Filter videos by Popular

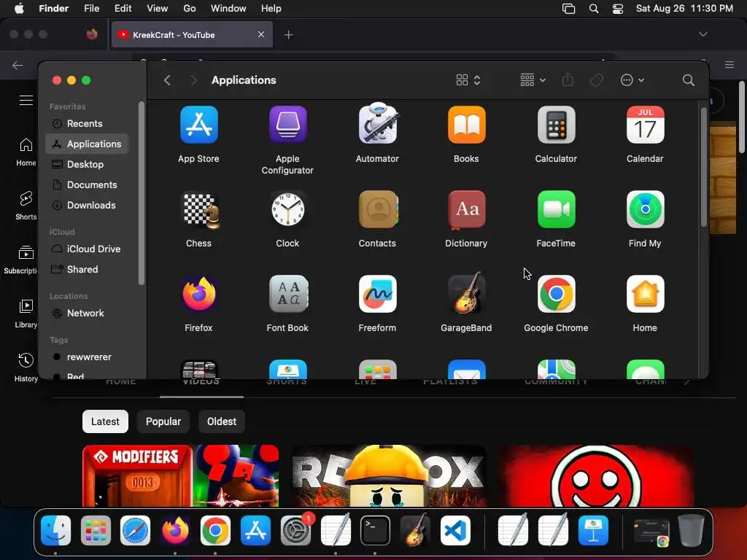(163, 421)
